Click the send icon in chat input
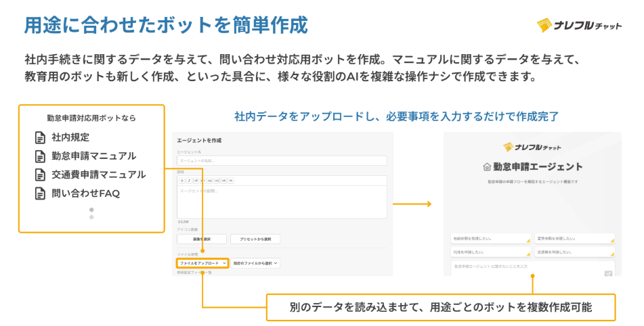Screen dimensions: 644x326 click(x=608, y=273)
